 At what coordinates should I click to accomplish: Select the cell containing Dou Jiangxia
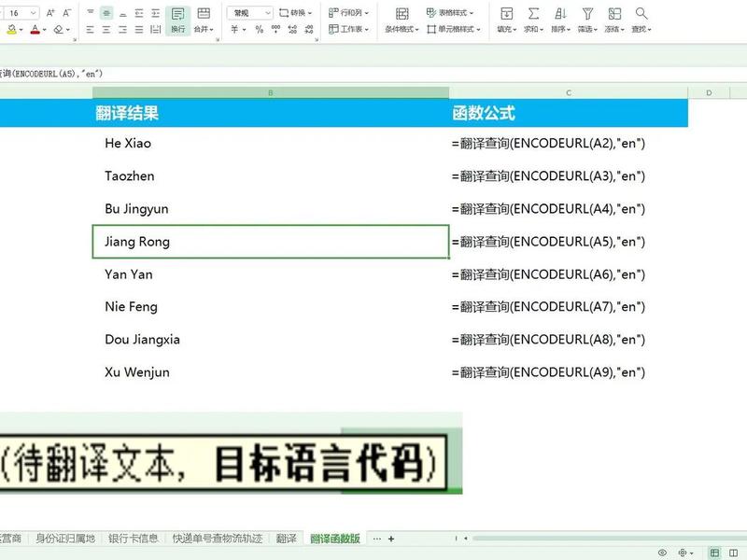point(271,340)
